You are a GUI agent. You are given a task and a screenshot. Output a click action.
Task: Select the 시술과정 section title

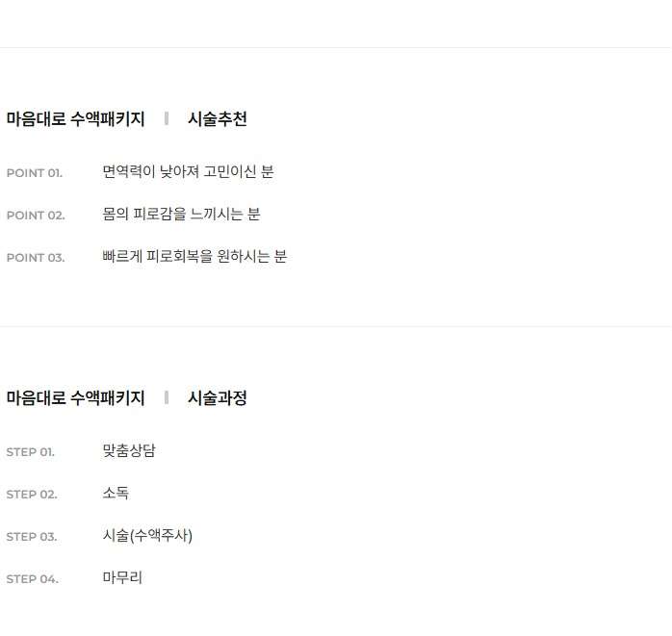[x=218, y=398]
